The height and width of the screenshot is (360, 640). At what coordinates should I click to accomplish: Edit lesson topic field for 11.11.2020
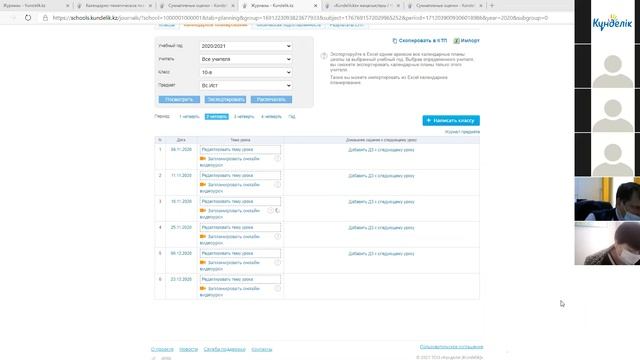240,176
